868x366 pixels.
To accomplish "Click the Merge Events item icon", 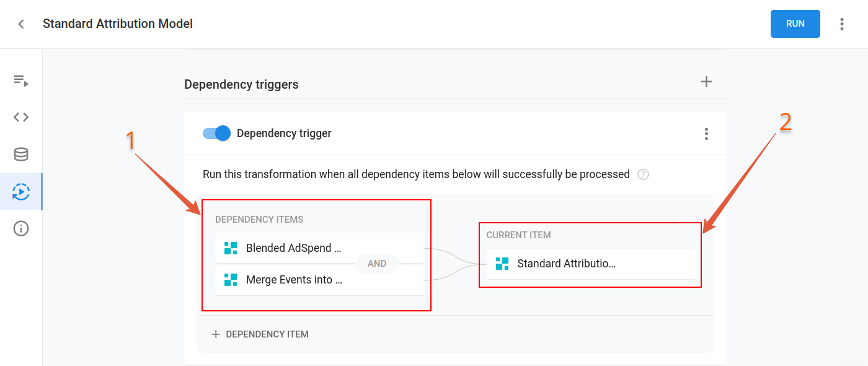I will tap(231, 280).
